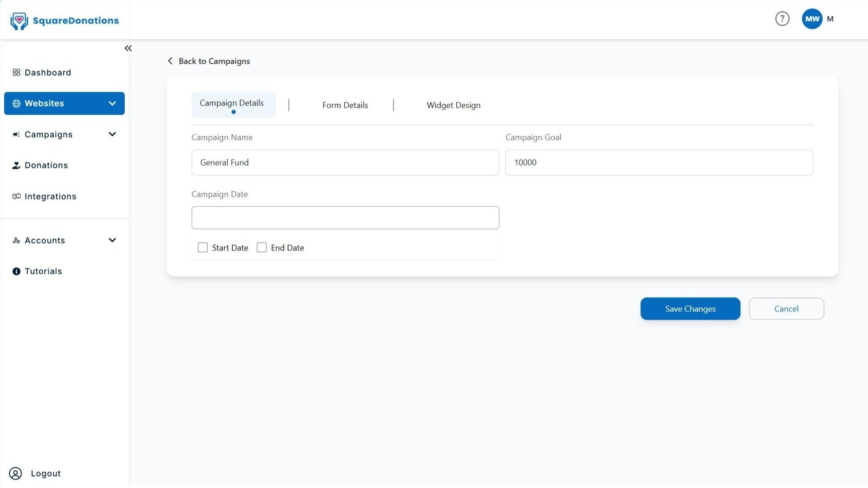This screenshot has height=488, width=868.
Task: Click the End Date label text
Action: 287,248
